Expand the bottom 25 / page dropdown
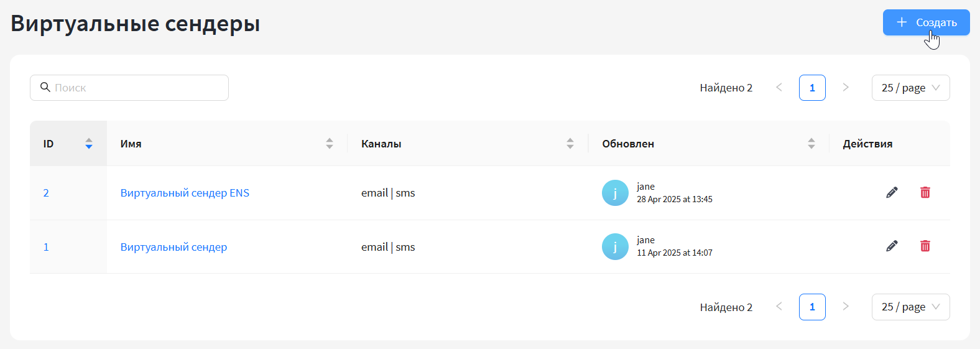The height and width of the screenshot is (349, 980). pos(910,307)
